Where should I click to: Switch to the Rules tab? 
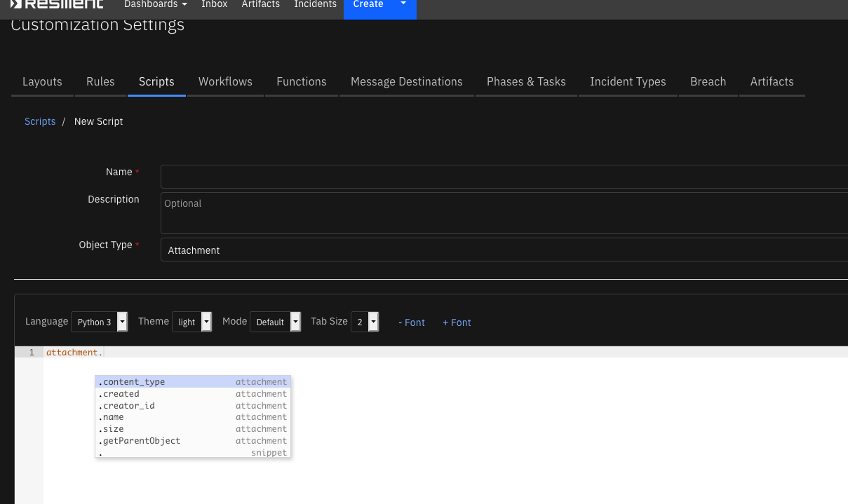(x=100, y=82)
